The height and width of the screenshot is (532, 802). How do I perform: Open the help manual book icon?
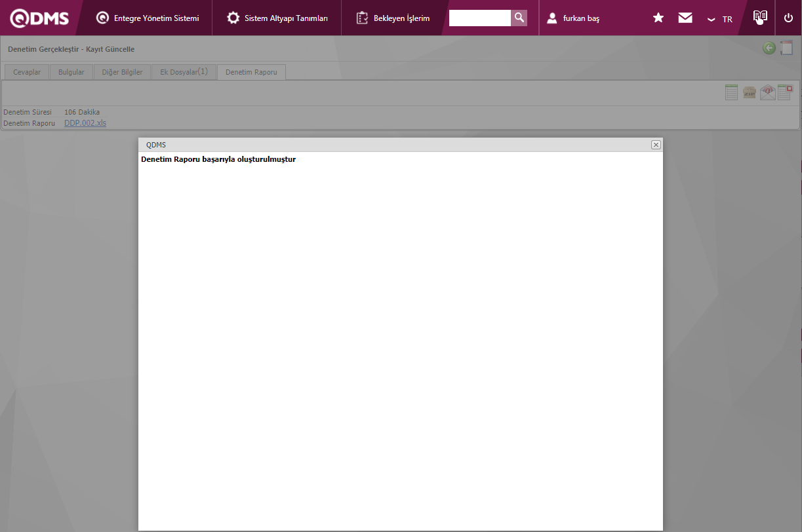coord(760,18)
